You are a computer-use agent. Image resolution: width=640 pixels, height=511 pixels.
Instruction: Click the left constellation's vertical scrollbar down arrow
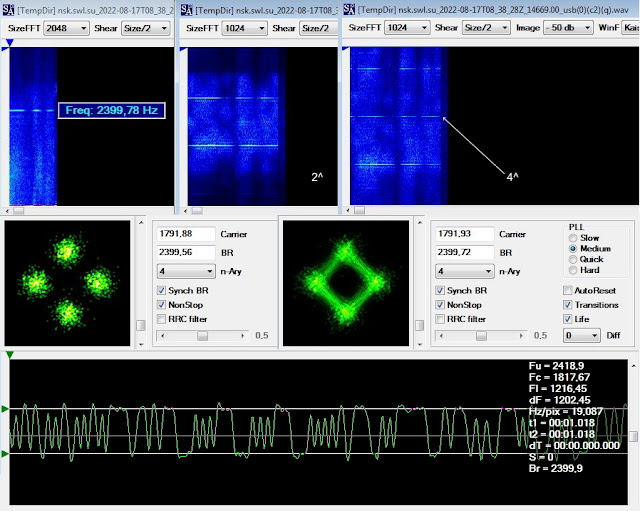[x=141, y=344]
